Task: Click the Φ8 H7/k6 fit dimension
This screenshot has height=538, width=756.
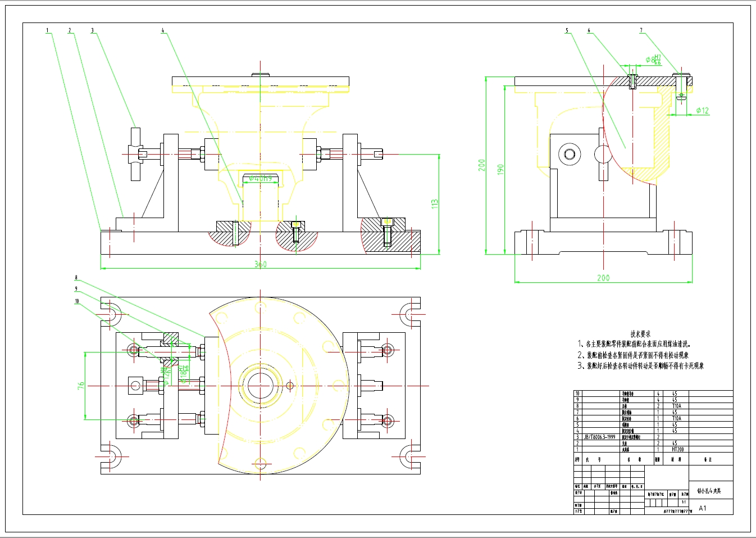Action: pos(653,59)
